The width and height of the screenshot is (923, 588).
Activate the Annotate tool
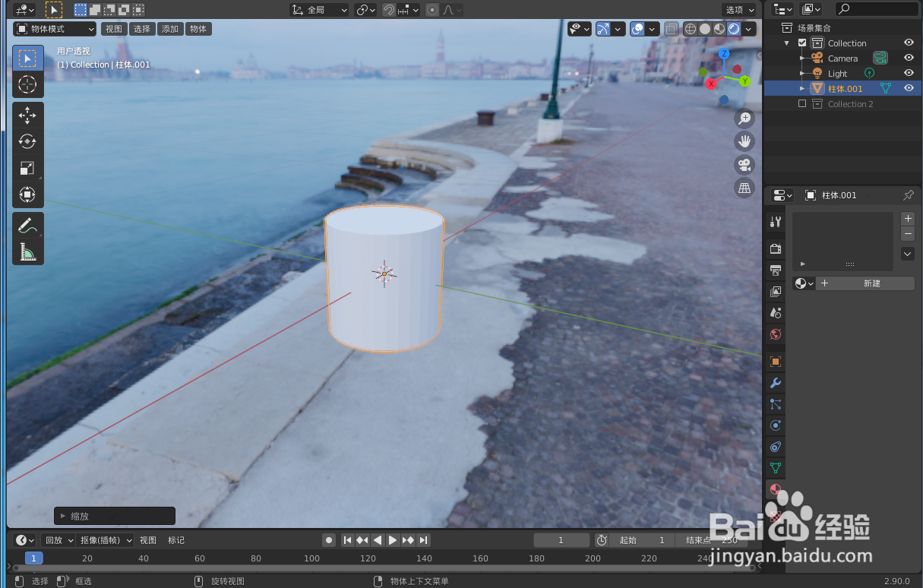click(27, 224)
